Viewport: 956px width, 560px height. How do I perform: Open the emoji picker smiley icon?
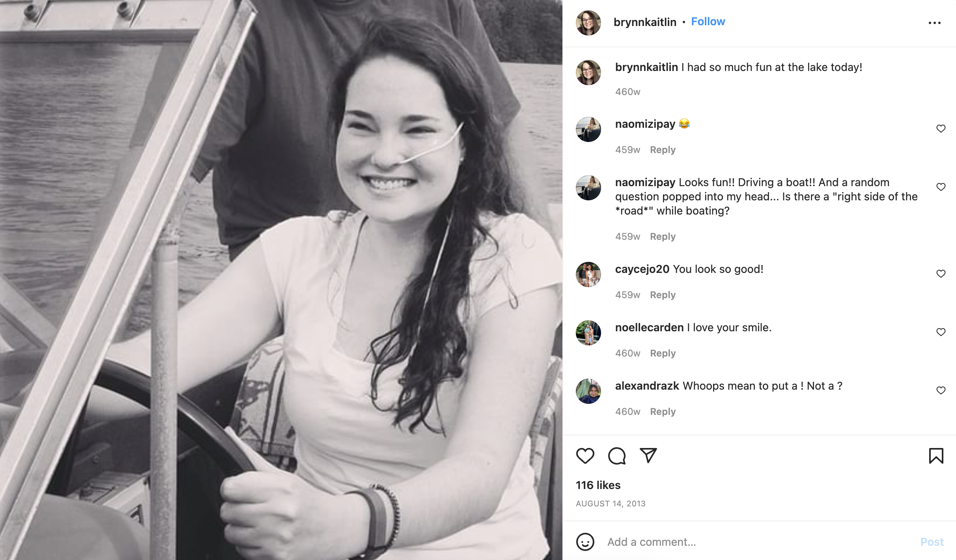coord(585,542)
